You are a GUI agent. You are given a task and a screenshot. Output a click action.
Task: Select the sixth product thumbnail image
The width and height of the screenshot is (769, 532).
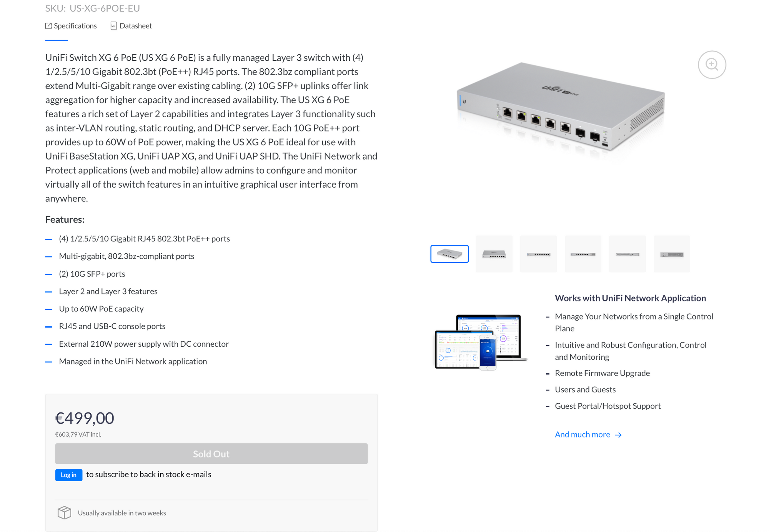click(672, 254)
